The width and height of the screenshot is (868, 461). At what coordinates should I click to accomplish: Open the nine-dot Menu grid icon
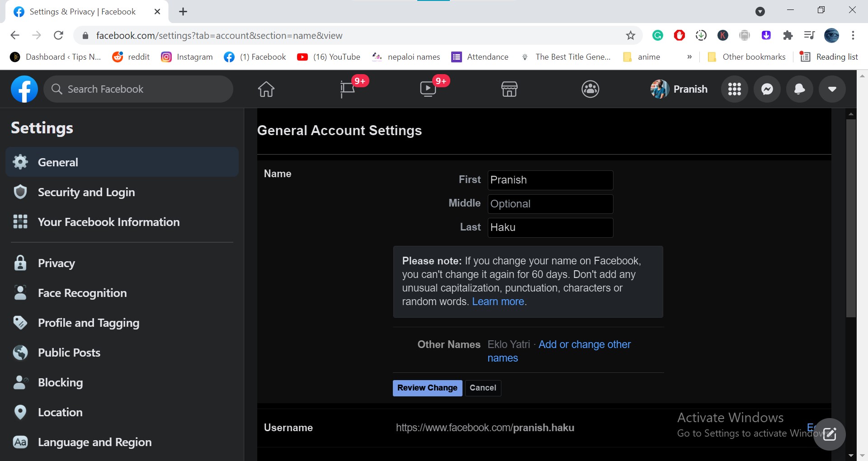pyautogui.click(x=735, y=89)
